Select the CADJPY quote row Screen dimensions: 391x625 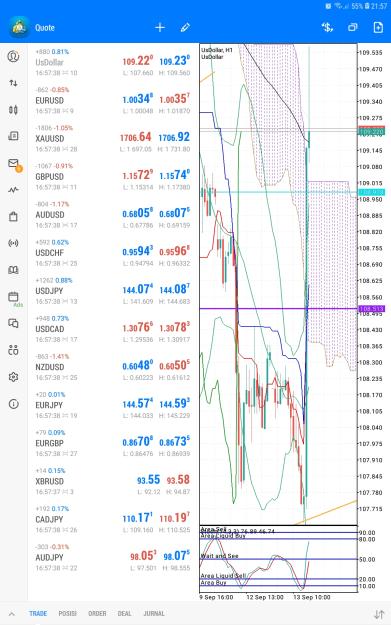113,519
